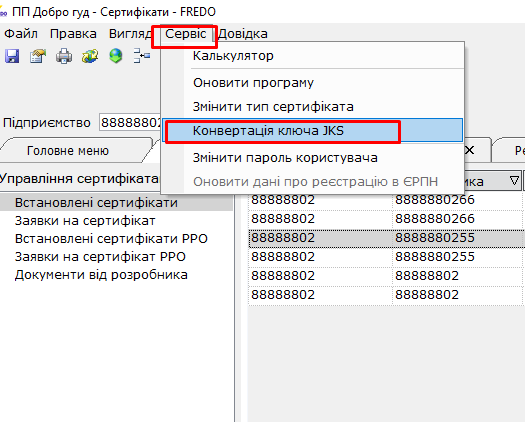Open Встановлені сертифікати РРО tree item
The height and width of the screenshot is (422, 525).
111,239
